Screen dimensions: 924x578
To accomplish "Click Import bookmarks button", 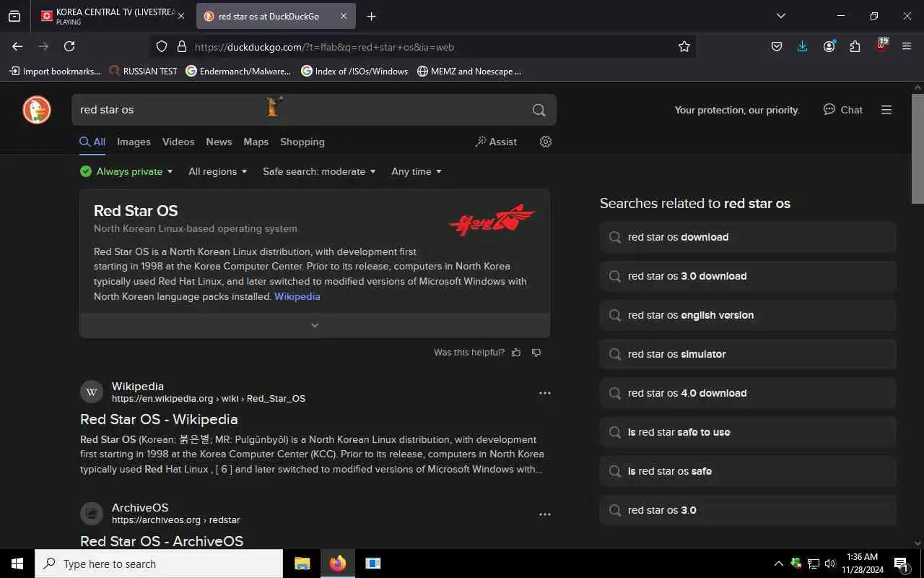I will pos(55,71).
